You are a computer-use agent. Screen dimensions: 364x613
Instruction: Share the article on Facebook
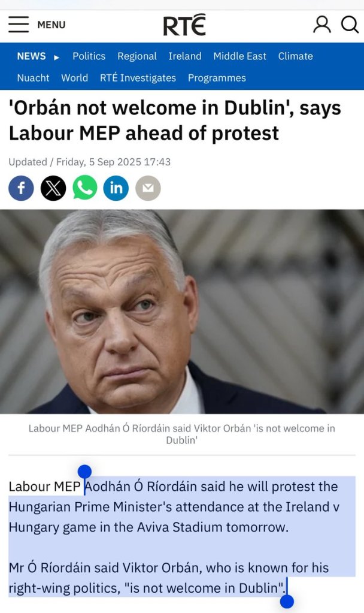tap(21, 188)
